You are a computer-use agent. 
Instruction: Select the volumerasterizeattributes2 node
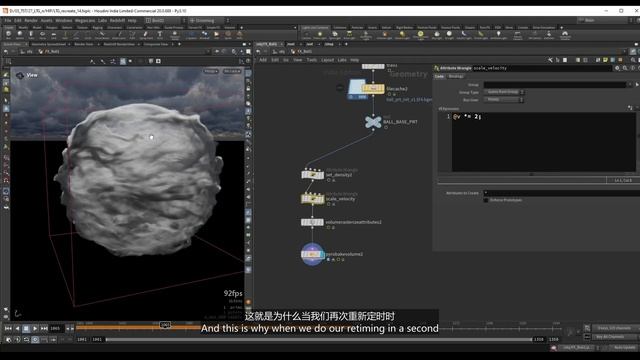point(313,222)
